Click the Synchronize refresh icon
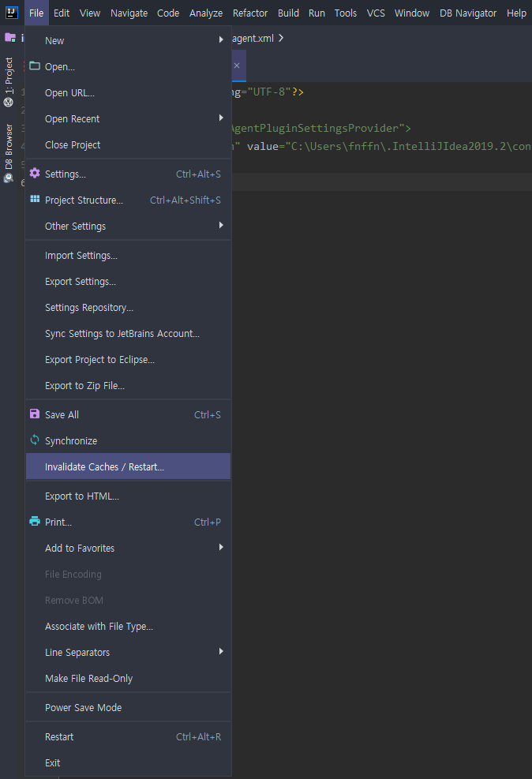The width and height of the screenshot is (532, 779). click(x=35, y=440)
